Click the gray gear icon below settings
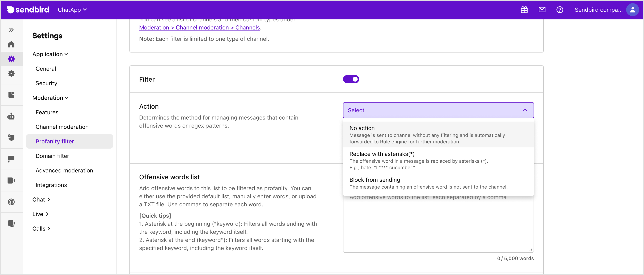Image resolution: width=644 pixels, height=275 pixels. [11, 73]
